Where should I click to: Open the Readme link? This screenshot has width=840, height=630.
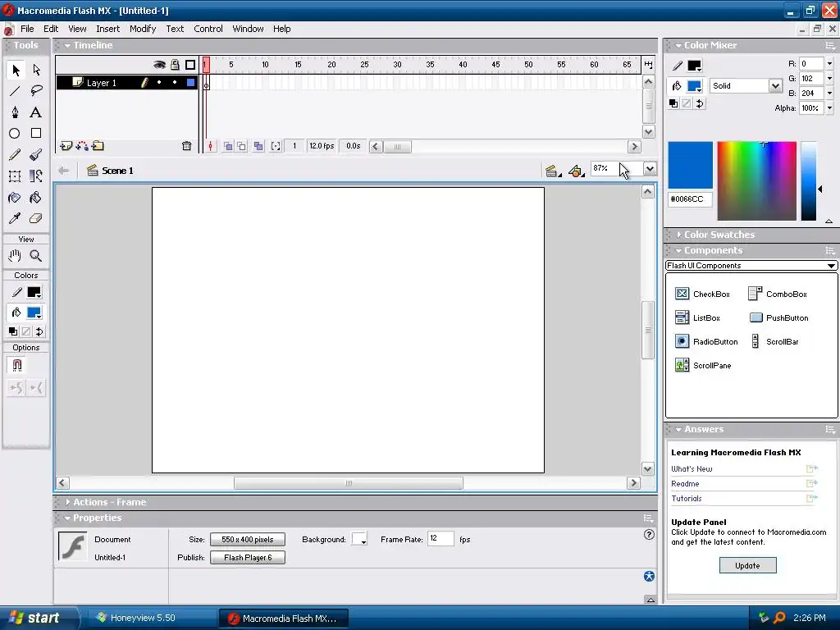coord(685,484)
